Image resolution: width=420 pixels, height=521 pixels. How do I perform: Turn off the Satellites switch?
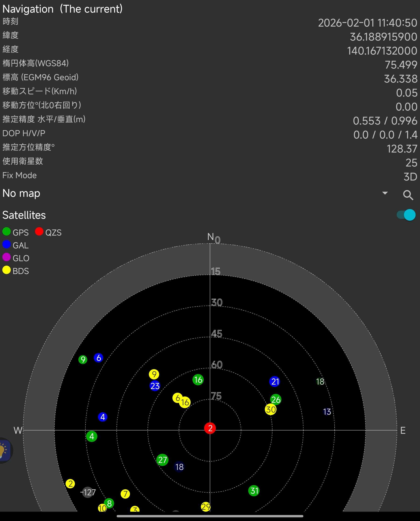(406, 215)
